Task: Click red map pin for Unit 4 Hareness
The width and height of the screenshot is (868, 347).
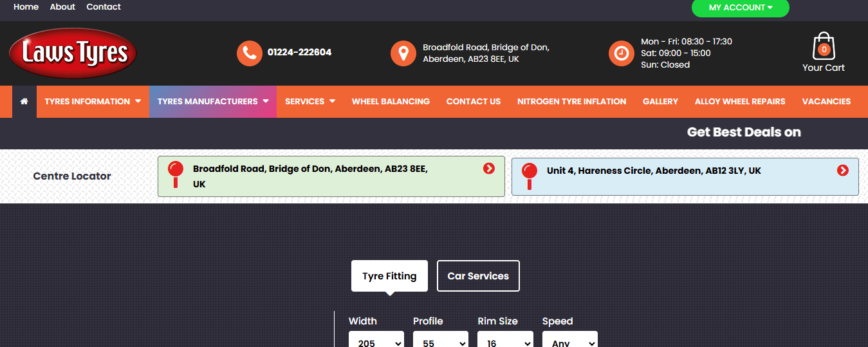Action: (x=530, y=174)
